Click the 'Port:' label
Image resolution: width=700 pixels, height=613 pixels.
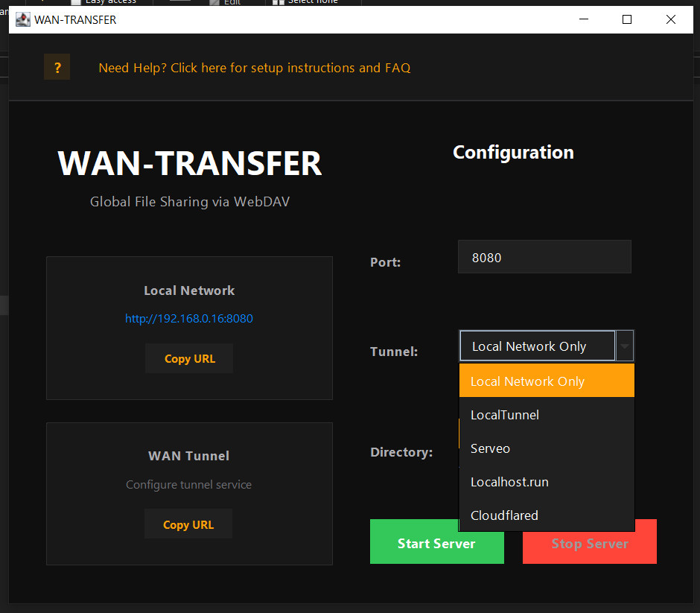385,262
